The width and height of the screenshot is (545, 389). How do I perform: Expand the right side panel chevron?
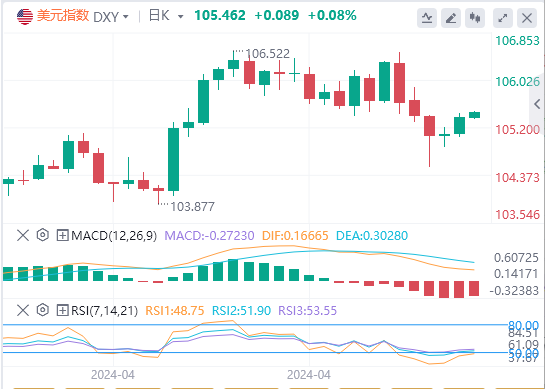tap(537, 104)
